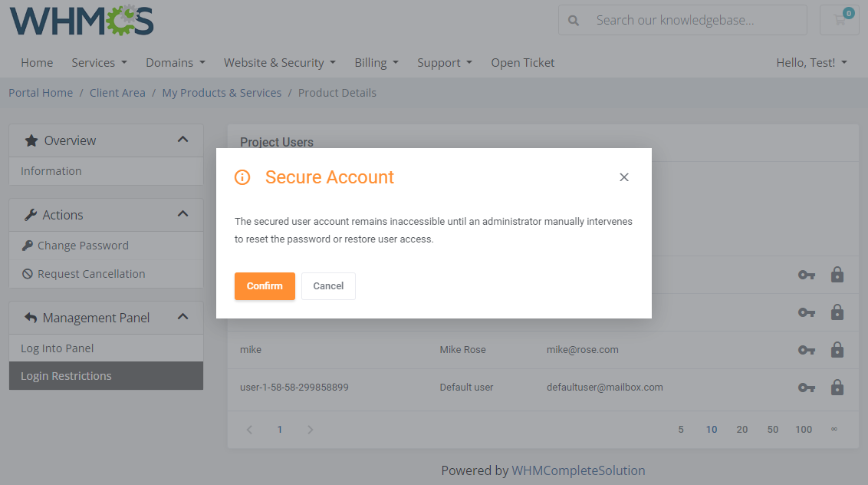The image size is (868, 485).
Task: Click the knowledgebase search magnifier icon
Action: [x=574, y=21]
